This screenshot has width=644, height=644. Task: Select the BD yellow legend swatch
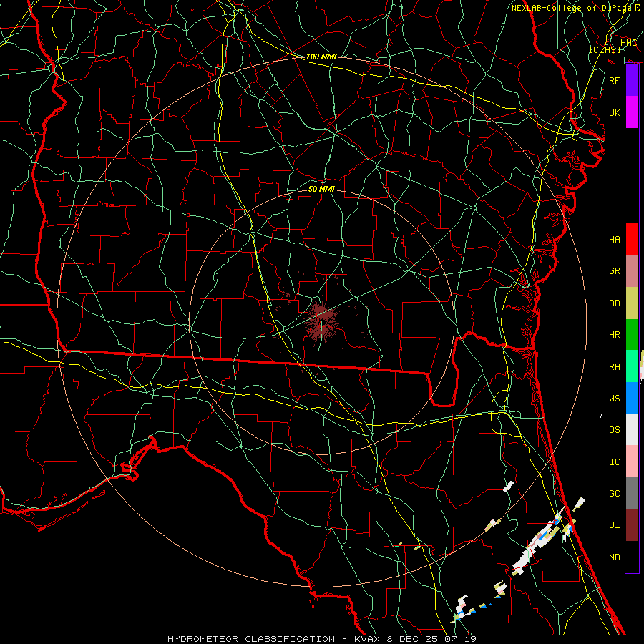pos(632,303)
